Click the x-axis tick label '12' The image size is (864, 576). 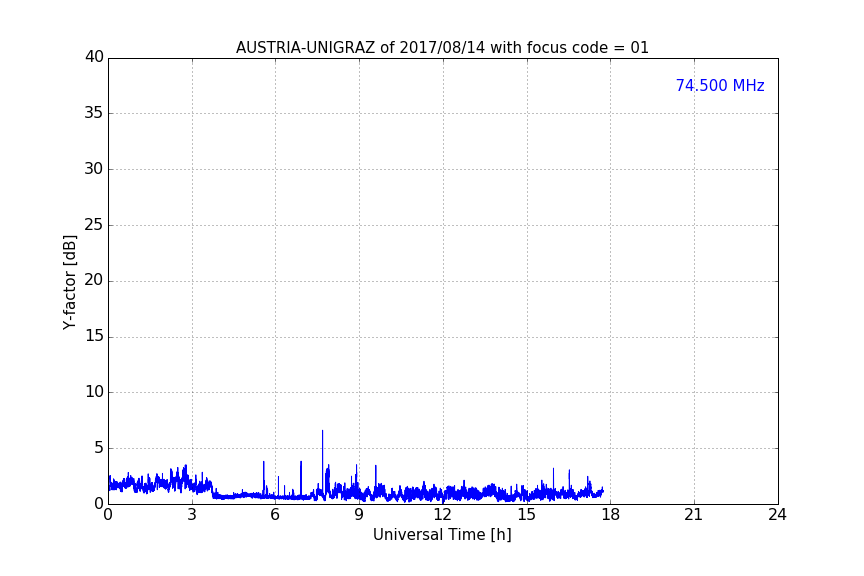[x=442, y=515]
